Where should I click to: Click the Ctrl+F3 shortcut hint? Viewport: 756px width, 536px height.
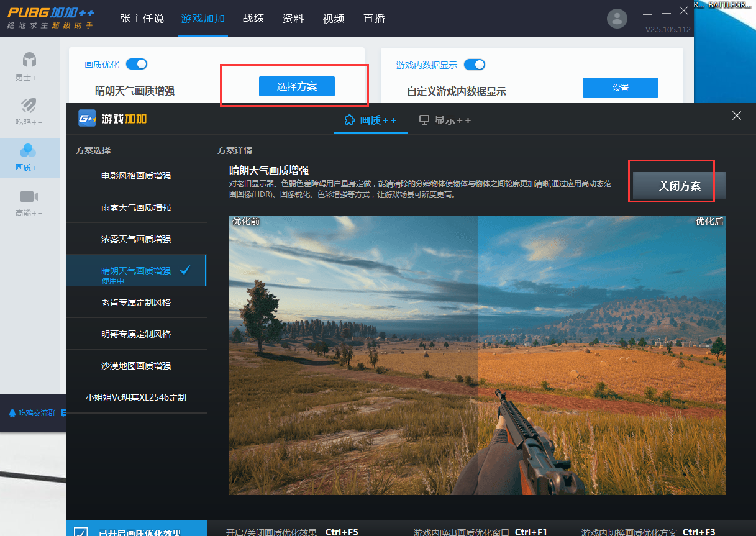tap(699, 532)
